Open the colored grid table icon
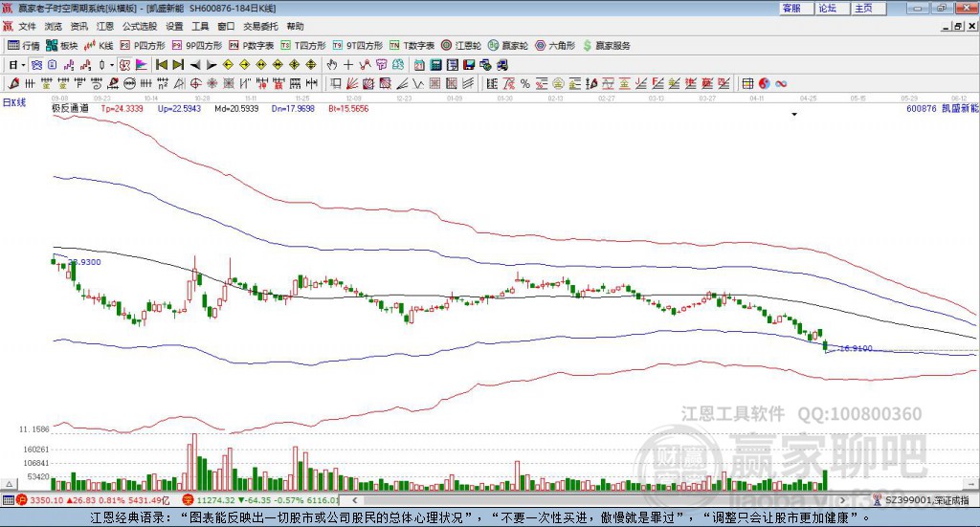980x527 pixels. tap(747, 83)
